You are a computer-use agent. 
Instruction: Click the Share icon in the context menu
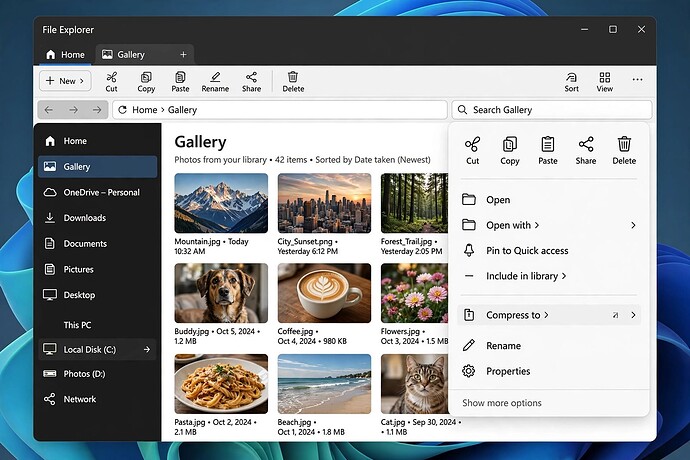(586, 144)
